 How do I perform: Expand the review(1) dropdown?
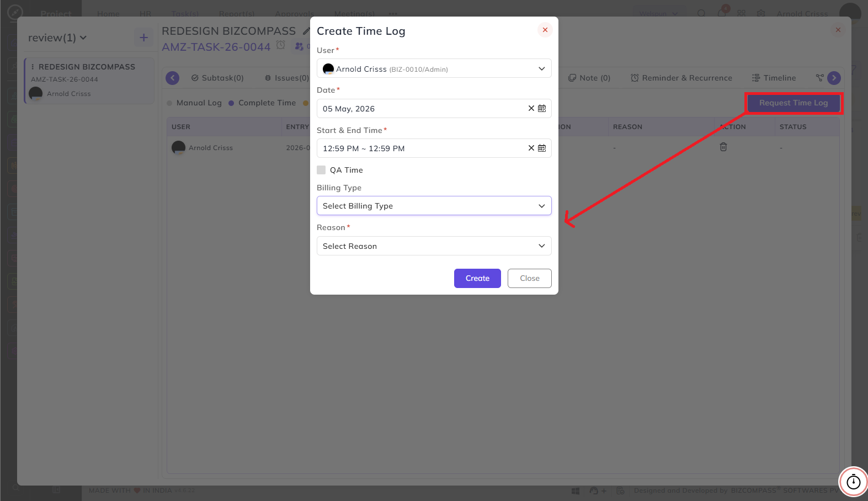point(57,38)
